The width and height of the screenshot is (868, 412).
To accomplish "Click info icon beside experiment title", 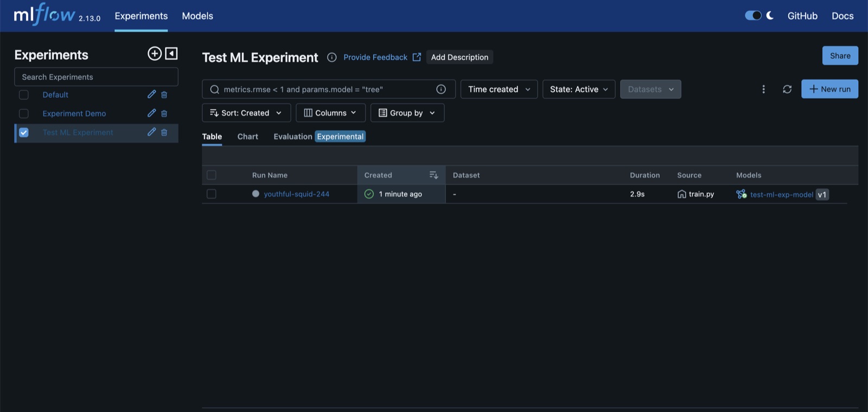I will (332, 58).
